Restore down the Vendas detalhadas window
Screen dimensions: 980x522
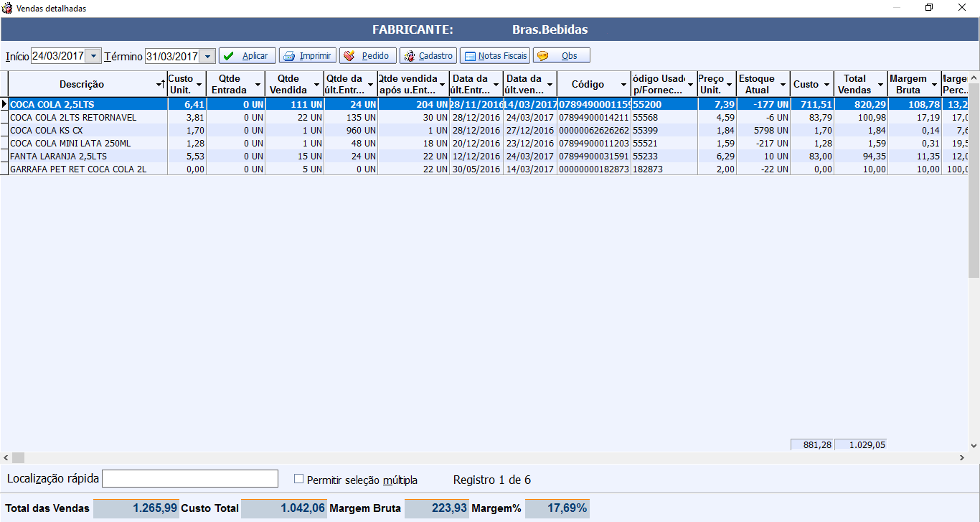929,8
